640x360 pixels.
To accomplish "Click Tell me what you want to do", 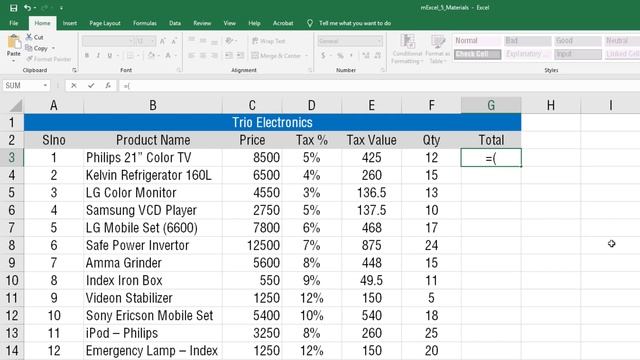I will [355, 23].
